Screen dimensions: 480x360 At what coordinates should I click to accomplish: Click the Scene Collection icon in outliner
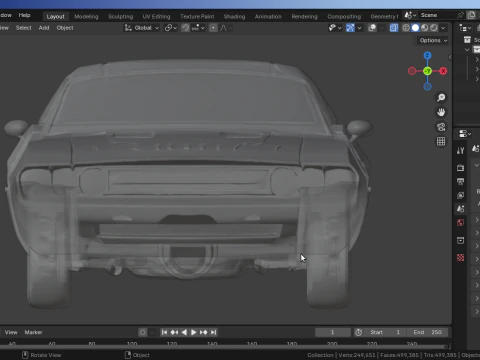click(467, 40)
